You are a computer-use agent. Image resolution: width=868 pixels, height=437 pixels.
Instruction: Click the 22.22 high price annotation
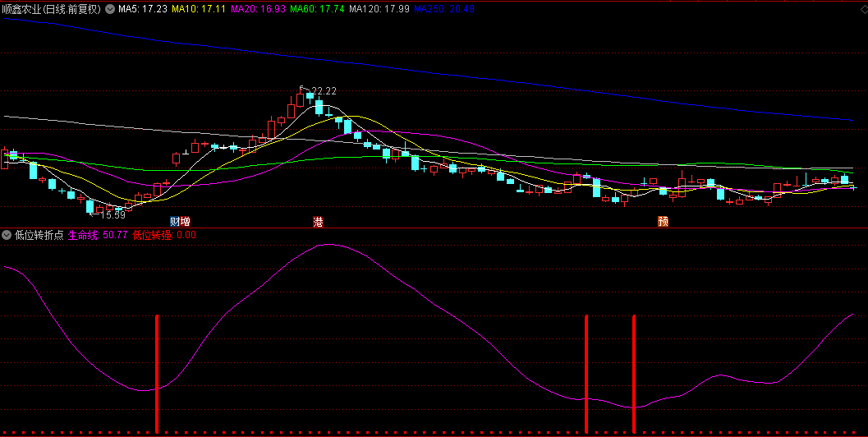(x=324, y=91)
